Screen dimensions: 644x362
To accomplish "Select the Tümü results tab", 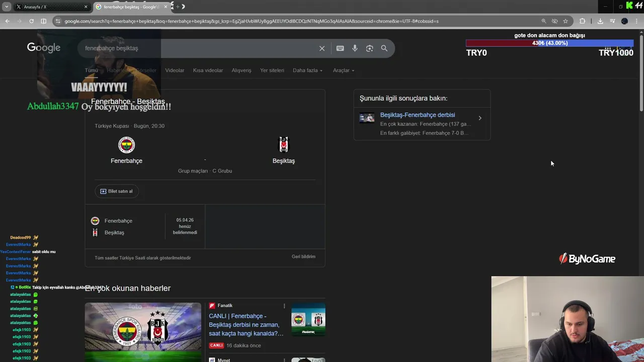I will (x=91, y=70).
